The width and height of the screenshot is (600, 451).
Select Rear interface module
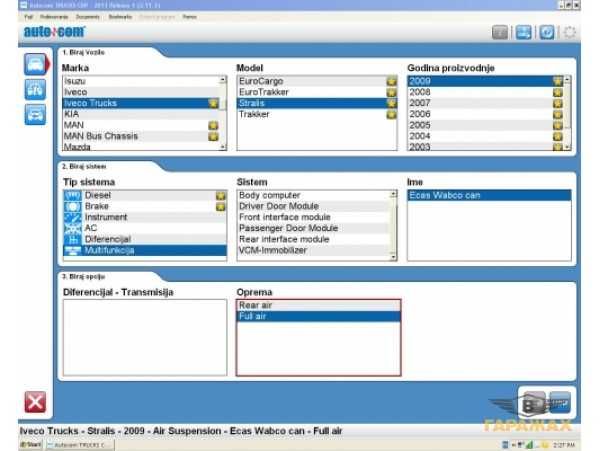[313, 239]
